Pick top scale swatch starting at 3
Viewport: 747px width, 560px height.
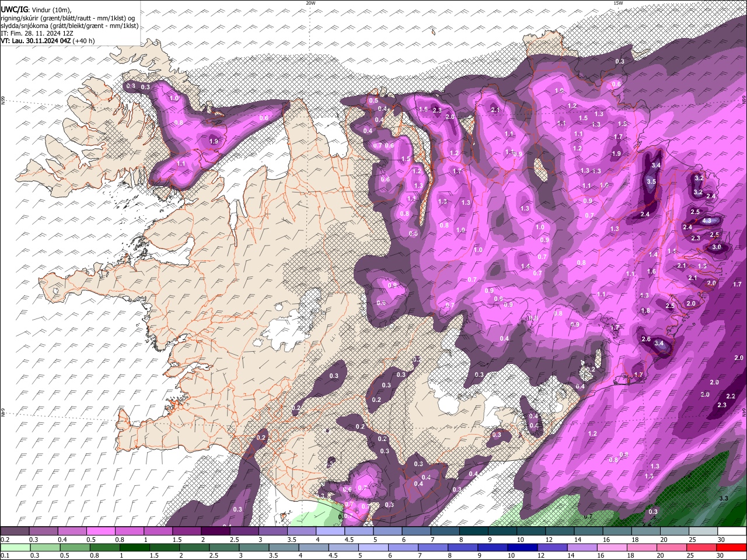pyautogui.click(x=273, y=531)
